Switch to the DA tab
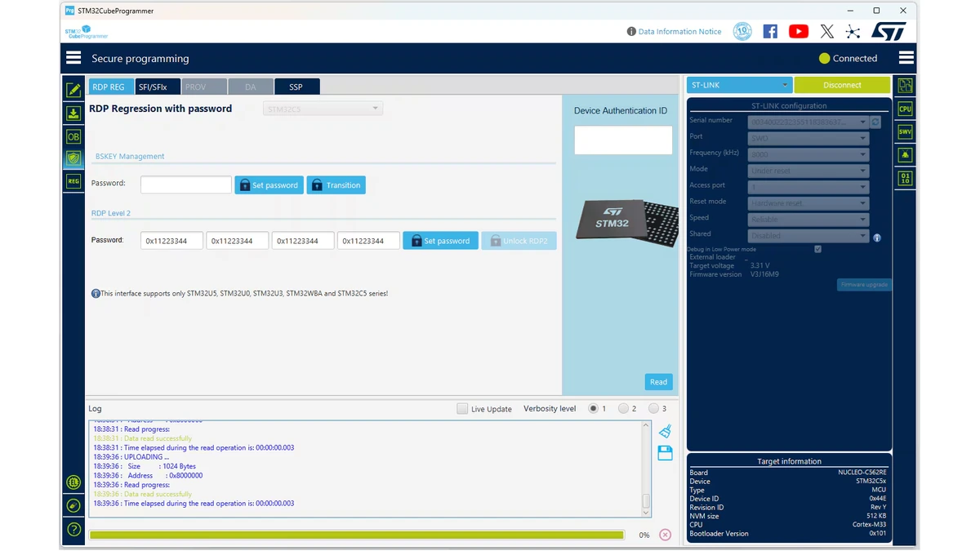980x551 pixels. pyautogui.click(x=251, y=87)
